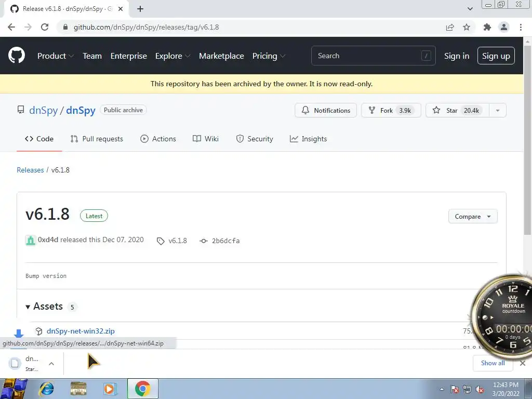Viewport: 532px width, 399px height.
Task: Reload the page with refresh icon
Action: (x=45, y=27)
